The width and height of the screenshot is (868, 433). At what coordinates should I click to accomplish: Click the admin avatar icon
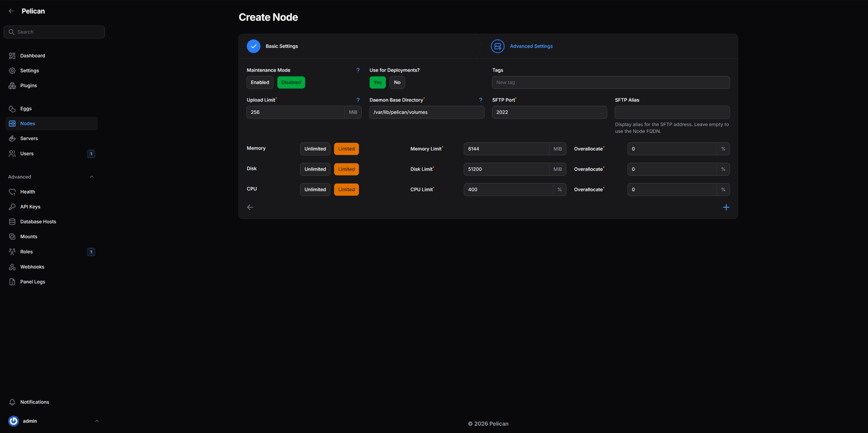14,421
